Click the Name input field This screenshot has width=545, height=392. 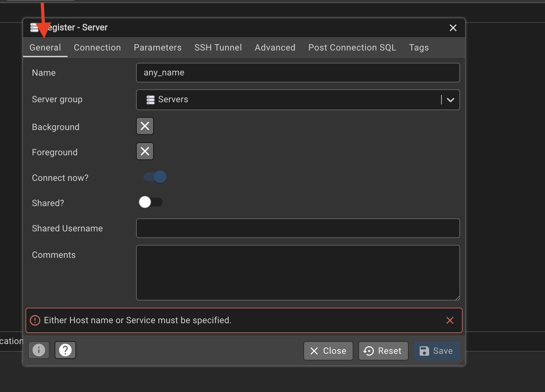[298, 73]
